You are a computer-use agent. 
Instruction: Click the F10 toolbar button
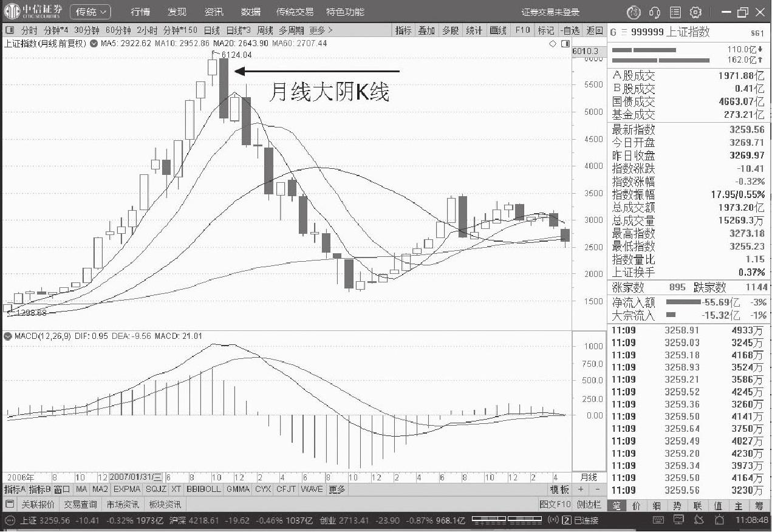pos(522,30)
